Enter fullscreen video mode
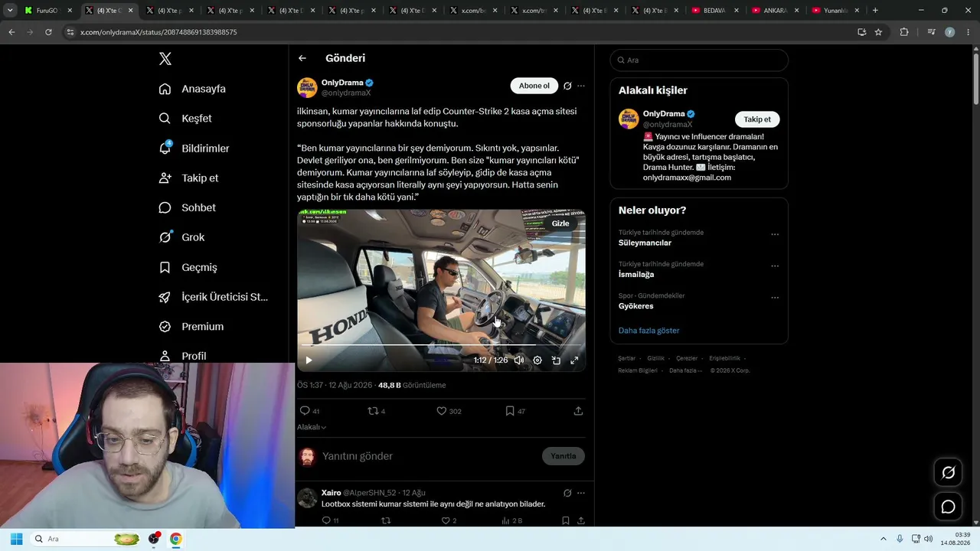This screenshot has width=980, height=551. (574, 360)
